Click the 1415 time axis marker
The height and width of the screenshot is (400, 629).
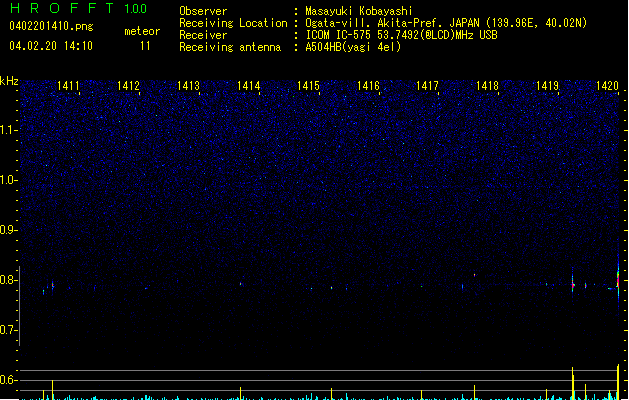[308, 86]
